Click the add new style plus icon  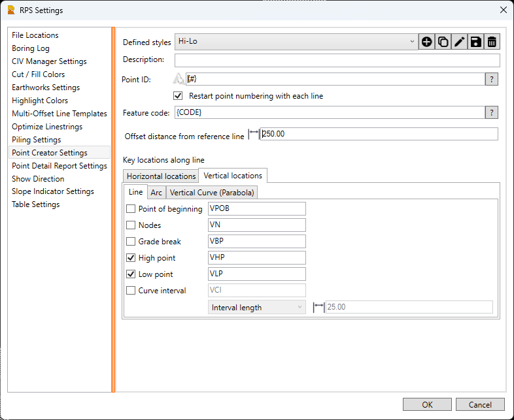(426, 42)
